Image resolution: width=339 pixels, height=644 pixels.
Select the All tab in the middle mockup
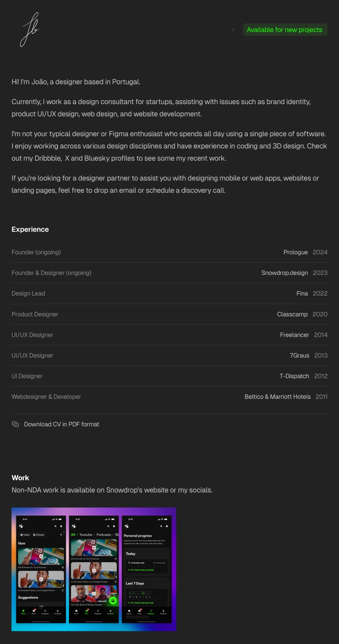pyautogui.click(x=73, y=535)
